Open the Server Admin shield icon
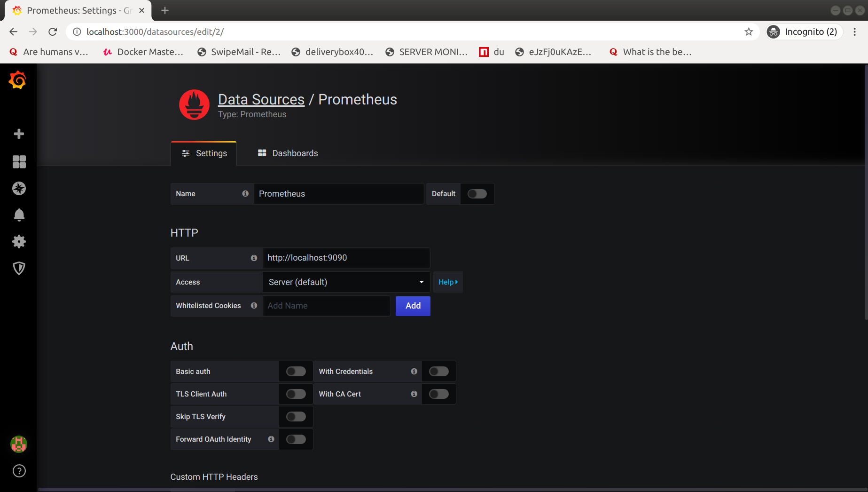The height and width of the screenshot is (492, 868). 19,268
